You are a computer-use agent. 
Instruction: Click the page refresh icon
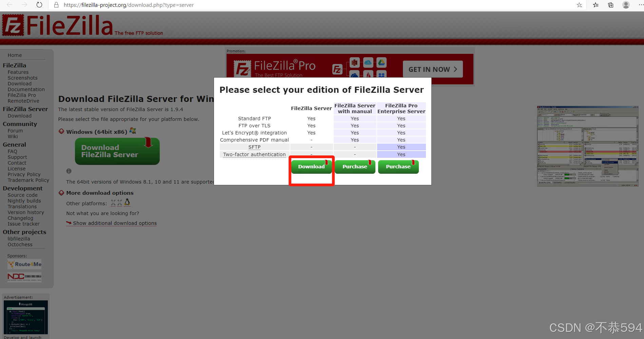(39, 5)
